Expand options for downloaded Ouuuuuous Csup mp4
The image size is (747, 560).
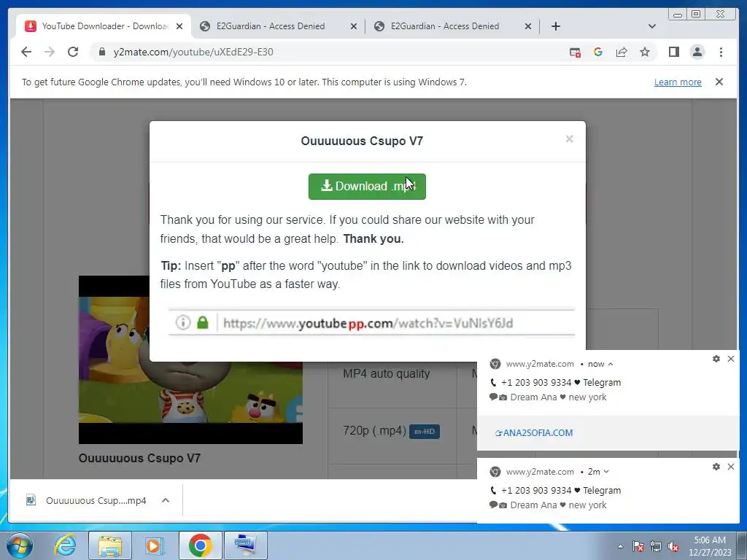click(x=166, y=500)
